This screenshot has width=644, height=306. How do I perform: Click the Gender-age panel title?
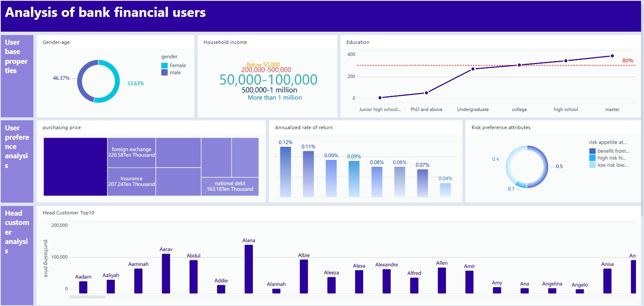click(x=56, y=42)
